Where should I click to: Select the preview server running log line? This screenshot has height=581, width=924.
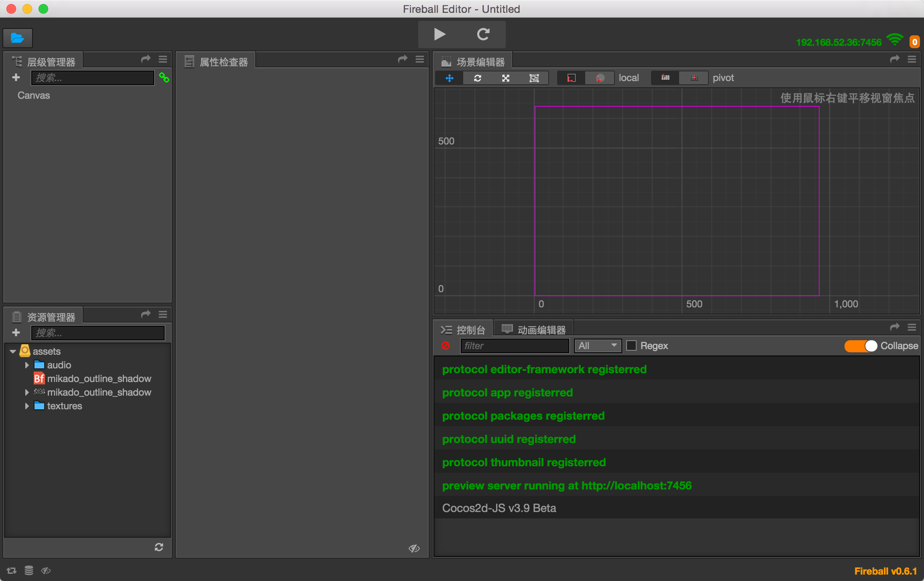coord(677,486)
